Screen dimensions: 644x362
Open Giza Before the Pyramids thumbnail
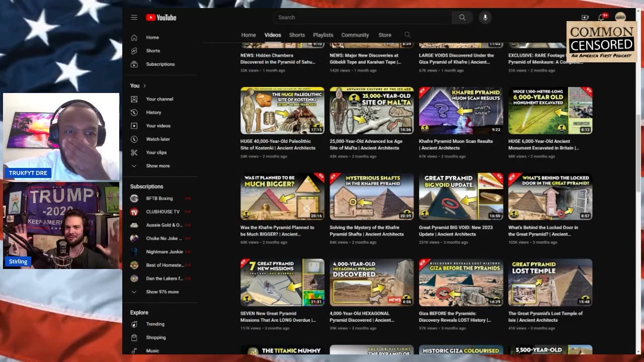coord(461,283)
